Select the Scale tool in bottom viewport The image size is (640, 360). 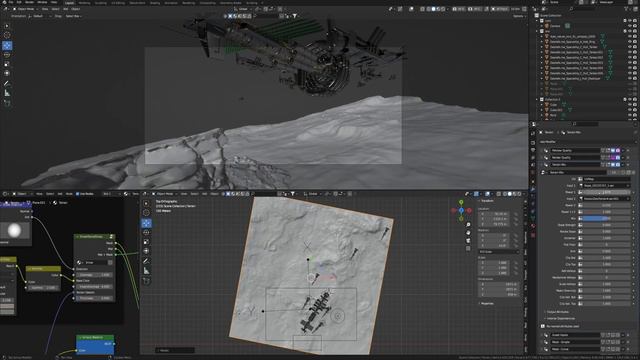146,242
